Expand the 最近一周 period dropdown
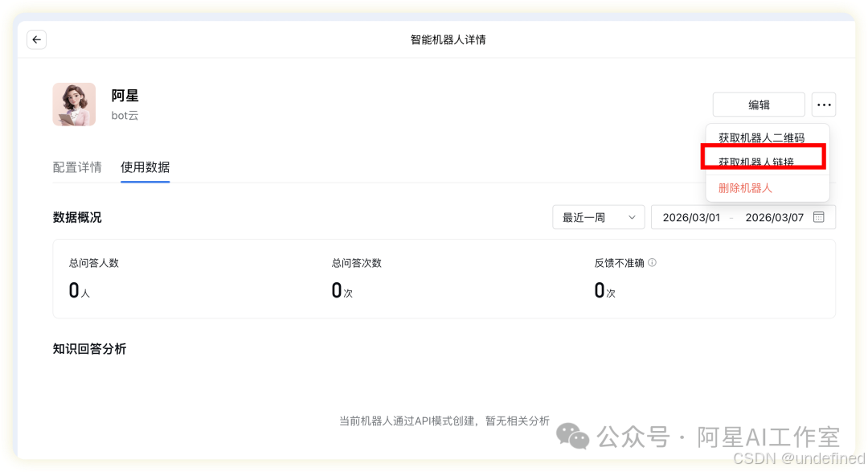 (x=599, y=217)
